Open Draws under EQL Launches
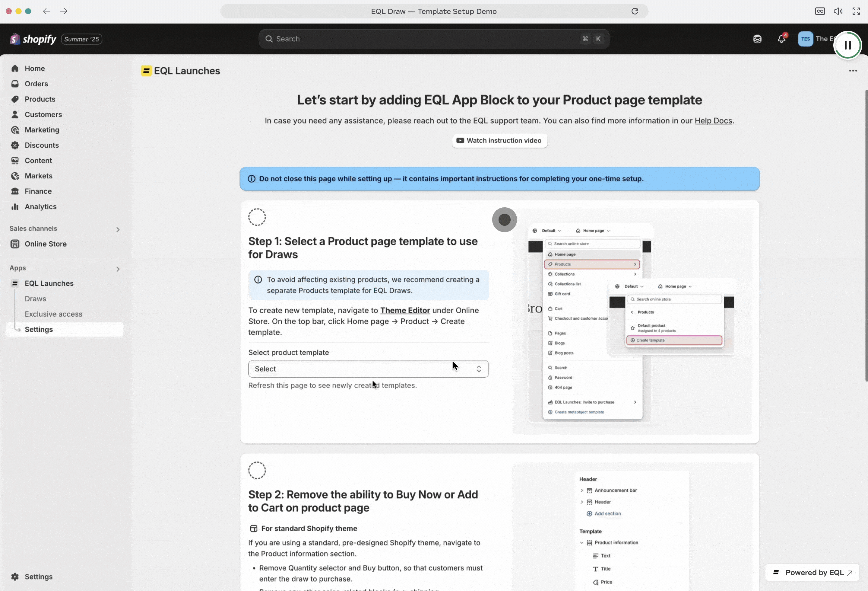868x591 pixels. 36,299
